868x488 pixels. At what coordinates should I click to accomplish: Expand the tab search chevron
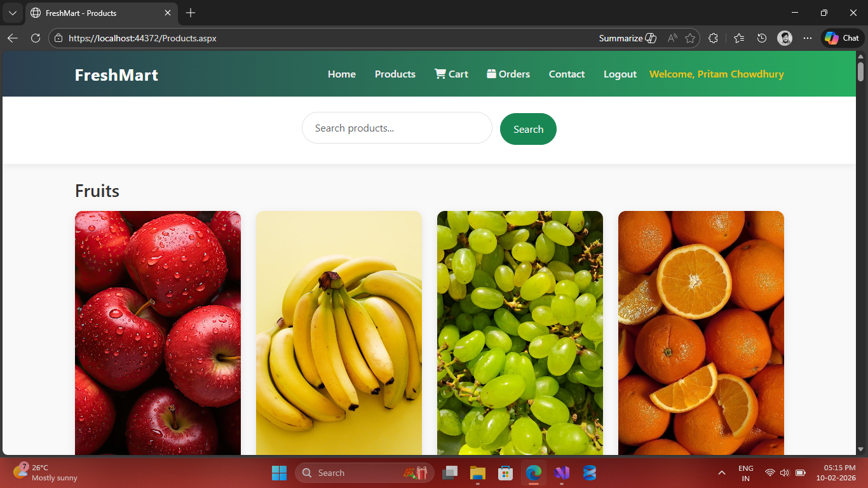coord(12,13)
